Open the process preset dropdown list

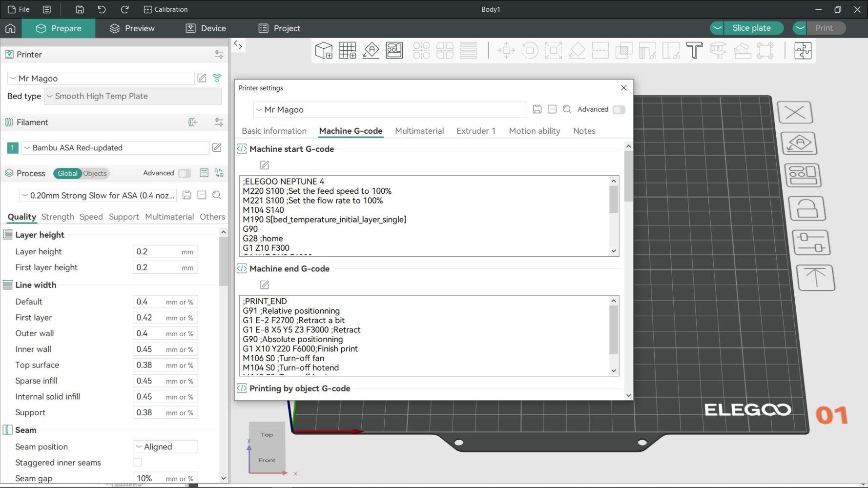point(98,195)
